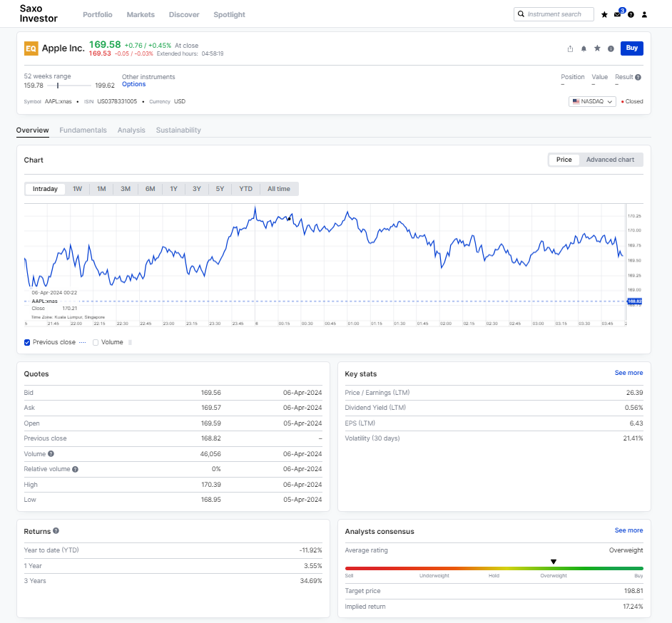Click the EQ equity badge icon
Viewport: 672px width, 623px height.
point(31,48)
